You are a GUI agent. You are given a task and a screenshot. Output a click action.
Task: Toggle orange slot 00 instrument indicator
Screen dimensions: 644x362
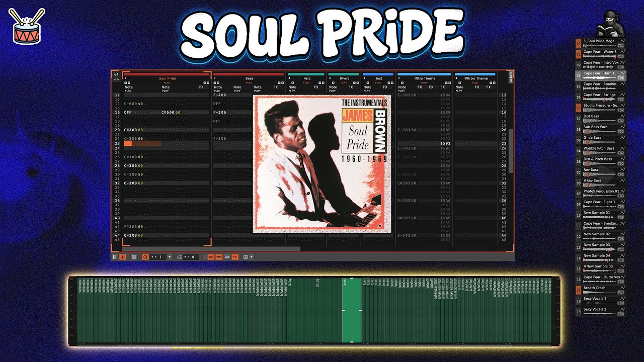(579, 44)
